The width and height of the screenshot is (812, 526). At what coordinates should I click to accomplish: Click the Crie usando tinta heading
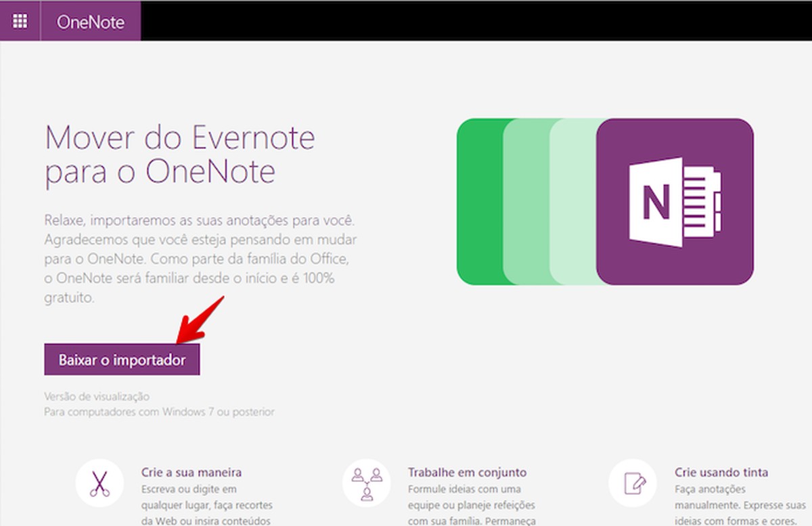(x=721, y=472)
